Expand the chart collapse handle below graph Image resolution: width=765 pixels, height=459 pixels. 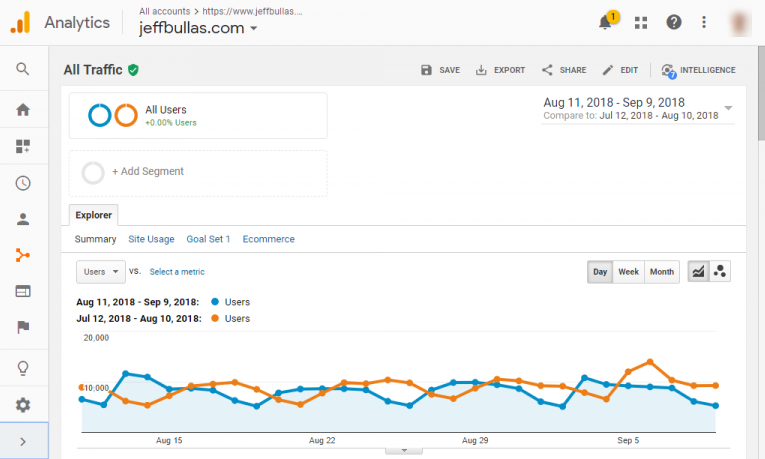[x=404, y=451]
